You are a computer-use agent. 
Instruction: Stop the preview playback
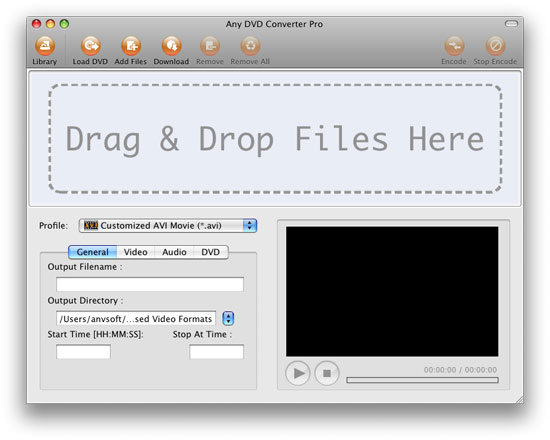click(327, 373)
